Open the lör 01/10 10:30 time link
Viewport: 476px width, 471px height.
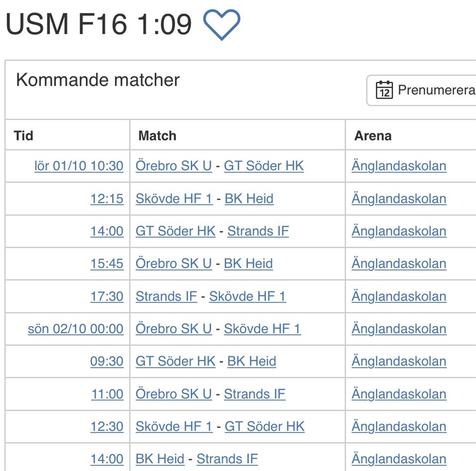pos(79,166)
